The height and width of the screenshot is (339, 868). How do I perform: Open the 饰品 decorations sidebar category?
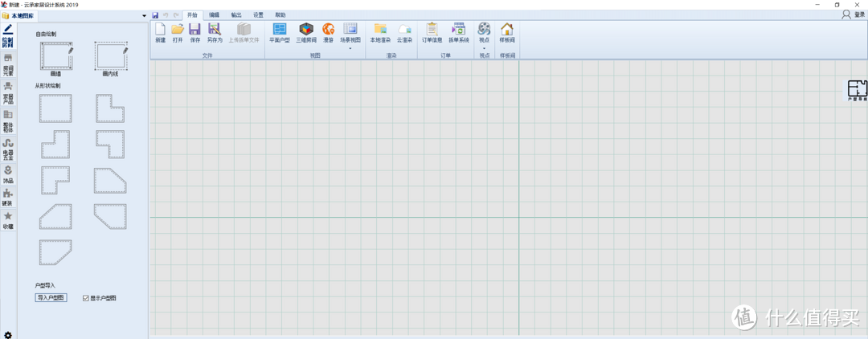click(x=8, y=175)
